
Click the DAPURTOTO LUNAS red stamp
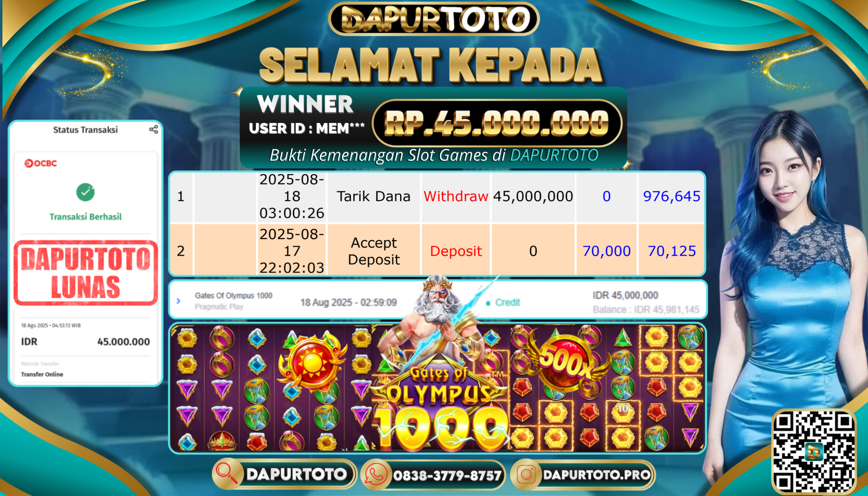click(x=85, y=273)
